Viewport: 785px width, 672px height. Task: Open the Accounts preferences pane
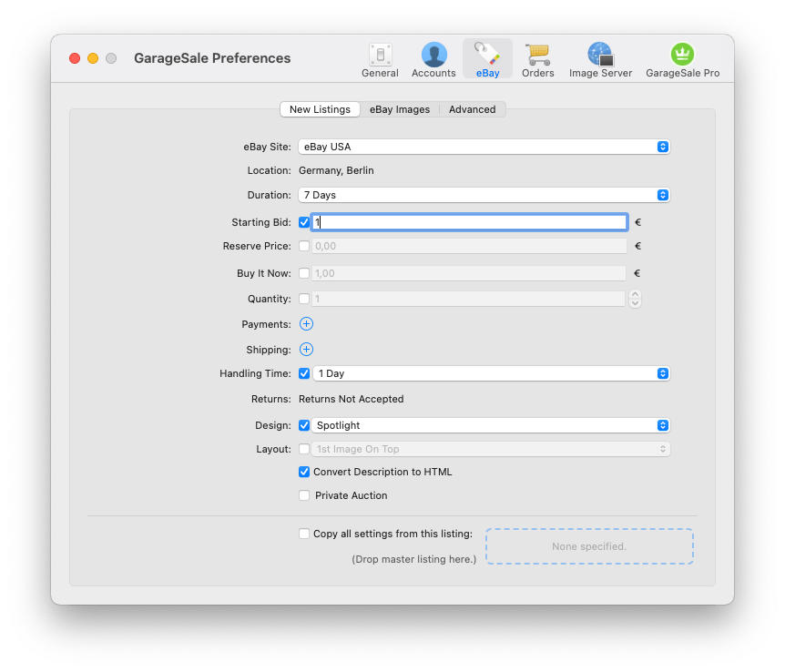coord(433,60)
